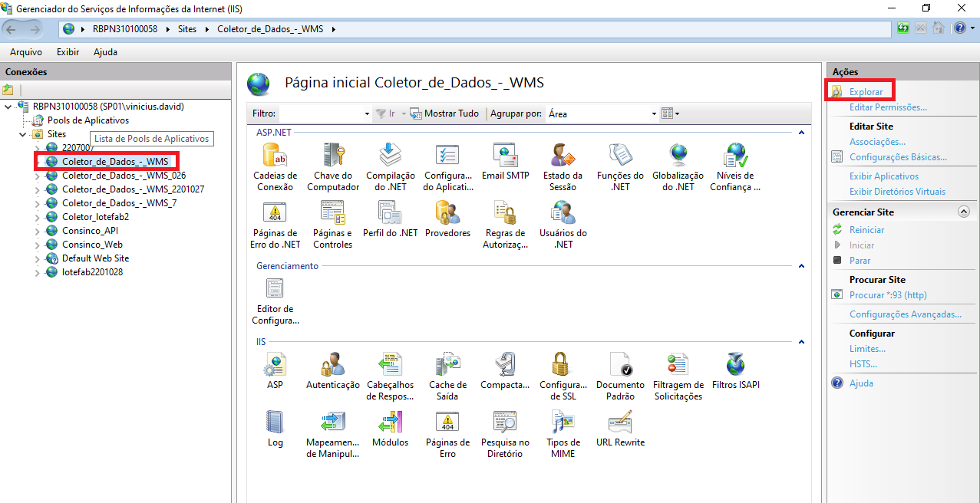Select Pools de Aplicativos tree item
Image resolution: width=980 pixels, height=503 pixels.
[88, 120]
